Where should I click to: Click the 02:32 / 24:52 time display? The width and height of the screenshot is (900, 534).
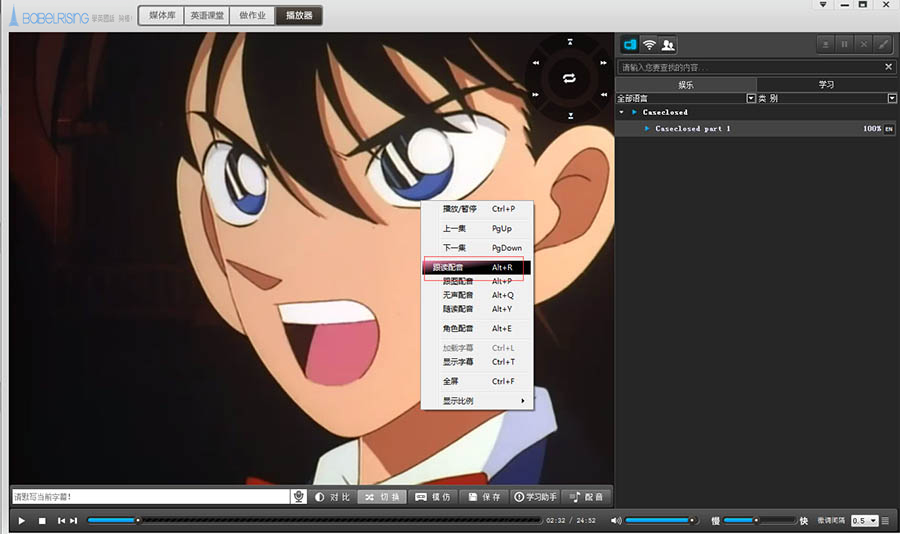click(x=571, y=521)
